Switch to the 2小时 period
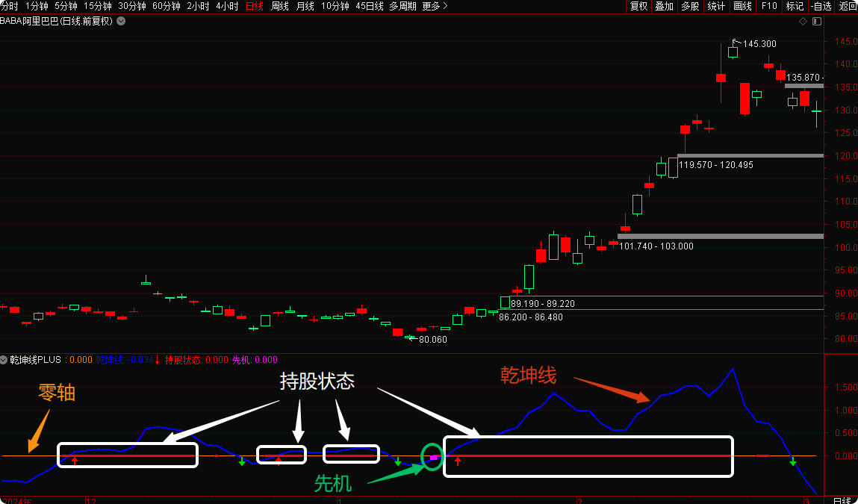The image size is (858, 504). coord(198,6)
